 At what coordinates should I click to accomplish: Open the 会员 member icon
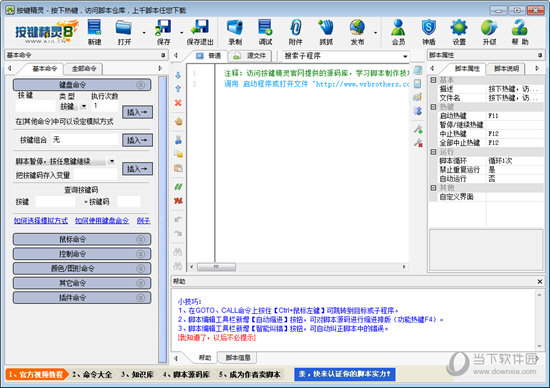click(x=398, y=32)
